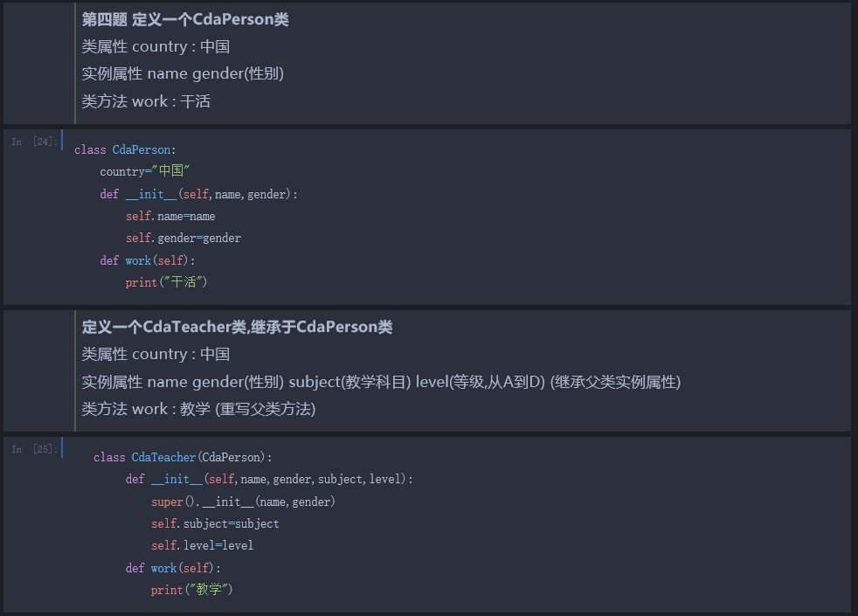
Task: Click the "实例属性 name gender(性别)" markdown line
Action: (183, 73)
